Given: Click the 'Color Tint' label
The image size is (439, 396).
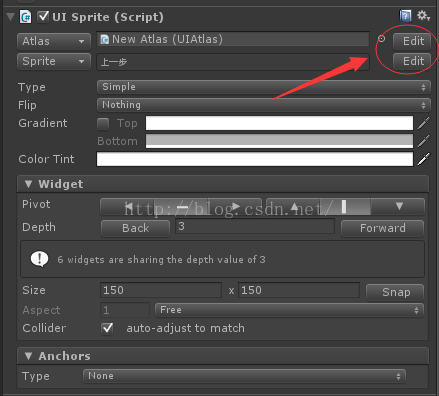Looking at the screenshot, I should pos(46,159).
